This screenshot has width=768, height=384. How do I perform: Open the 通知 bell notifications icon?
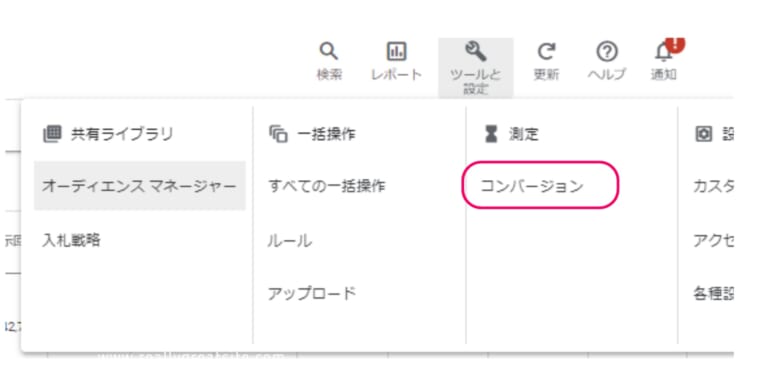pyautogui.click(x=664, y=51)
